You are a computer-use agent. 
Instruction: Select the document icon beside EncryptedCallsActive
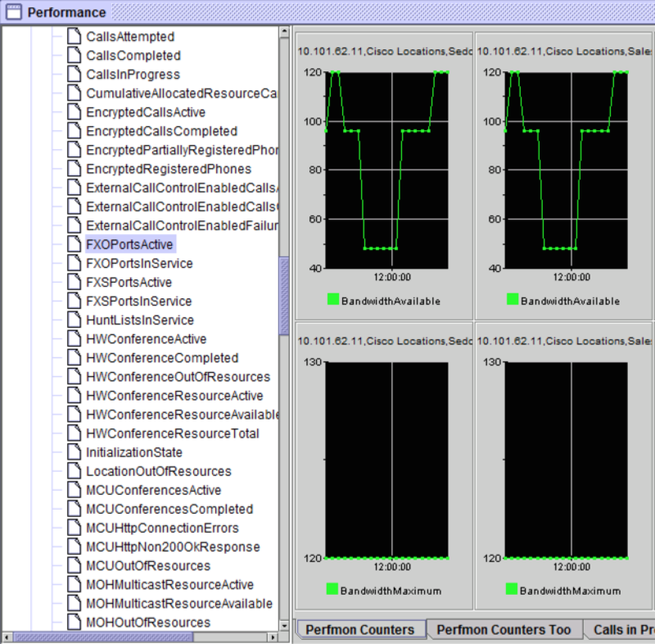75,112
